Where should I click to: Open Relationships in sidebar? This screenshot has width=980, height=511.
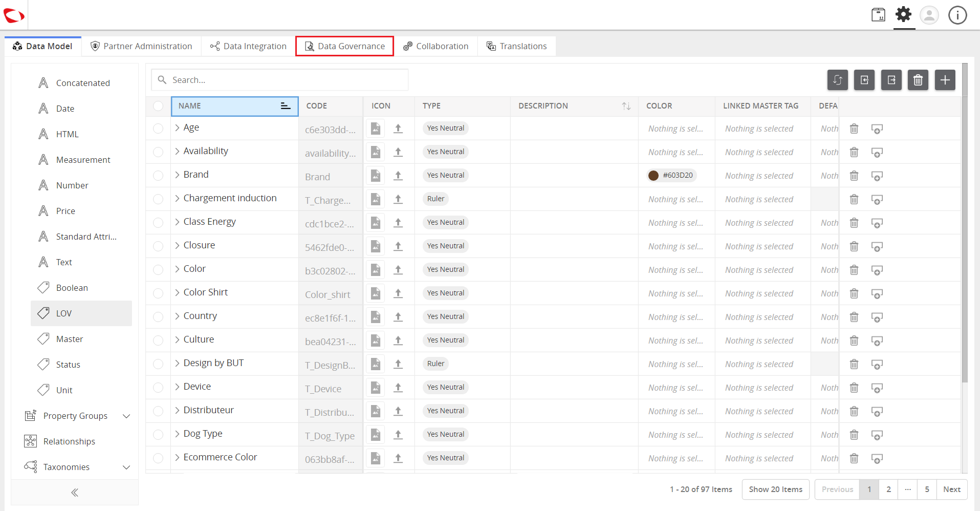coord(69,441)
